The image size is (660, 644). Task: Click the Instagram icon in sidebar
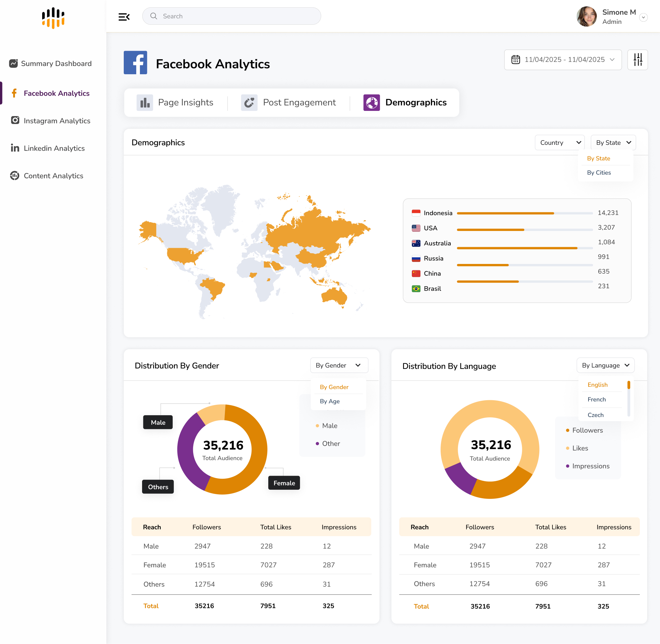pos(15,120)
